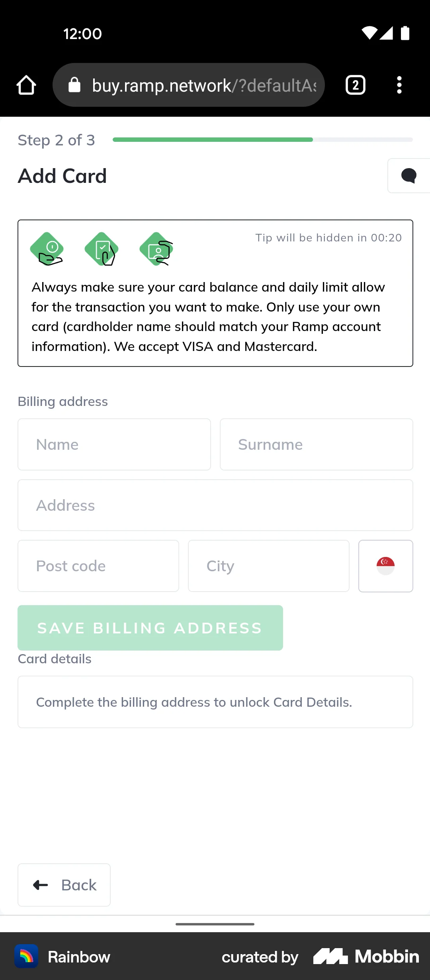This screenshot has width=430, height=980.
Task: Click the Address input field
Action: [x=215, y=505]
